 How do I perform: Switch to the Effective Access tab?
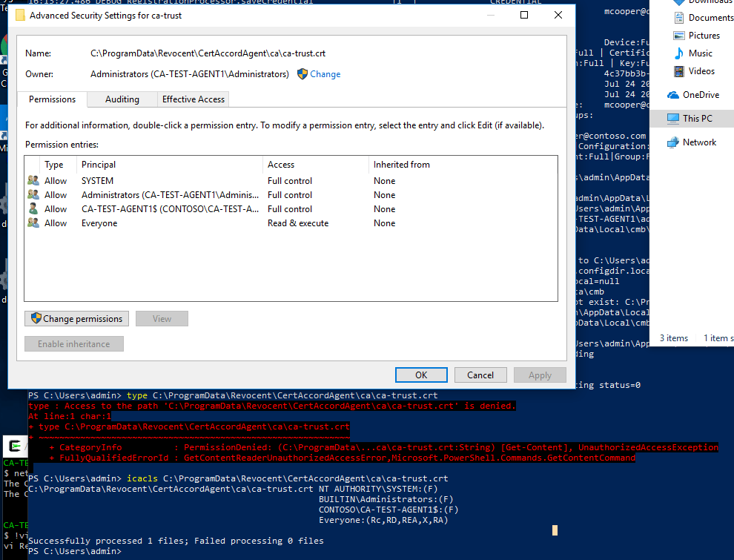pyautogui.click(x=193, y=99)
